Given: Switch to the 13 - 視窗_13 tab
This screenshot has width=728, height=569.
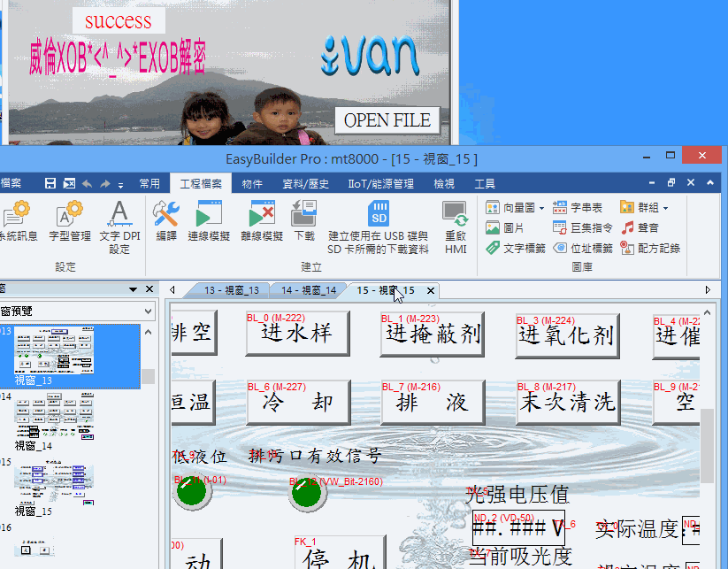Looking at the screenshot, I should pyautogui.click(x=231, y=290).
